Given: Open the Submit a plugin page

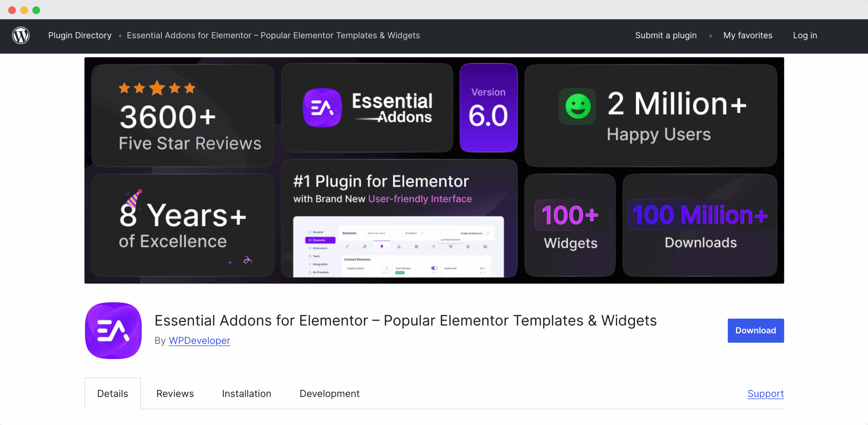Looking at the screenshot, I should pos(666,35).
